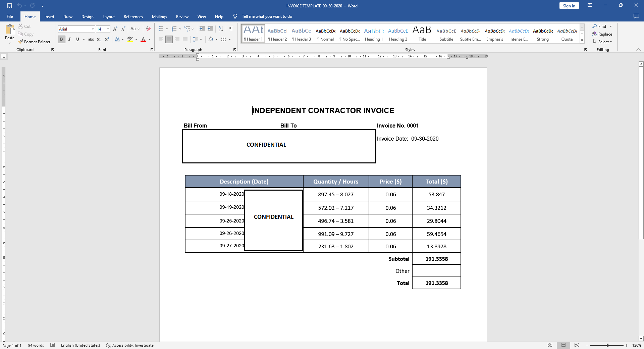
Task: Toggle Center alignment
Action: 169,40
